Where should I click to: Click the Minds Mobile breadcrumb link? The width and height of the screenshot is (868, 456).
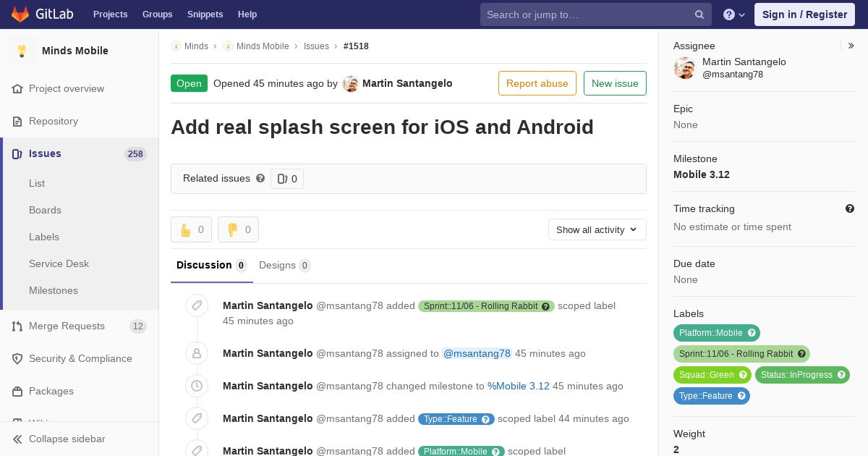click(x=263, y=46)
